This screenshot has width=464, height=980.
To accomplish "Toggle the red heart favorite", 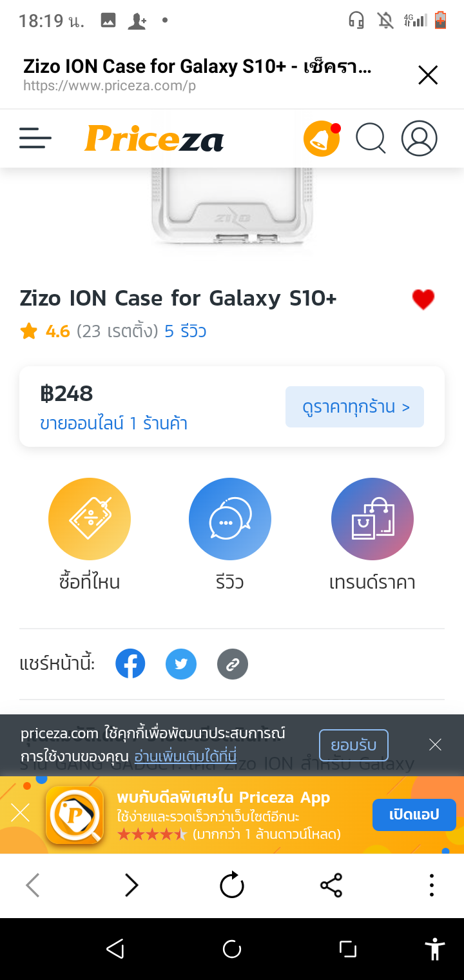I will pos(423,299).
